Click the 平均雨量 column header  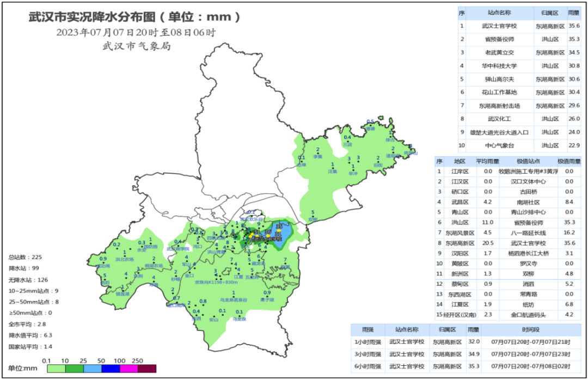click(485, 162)
